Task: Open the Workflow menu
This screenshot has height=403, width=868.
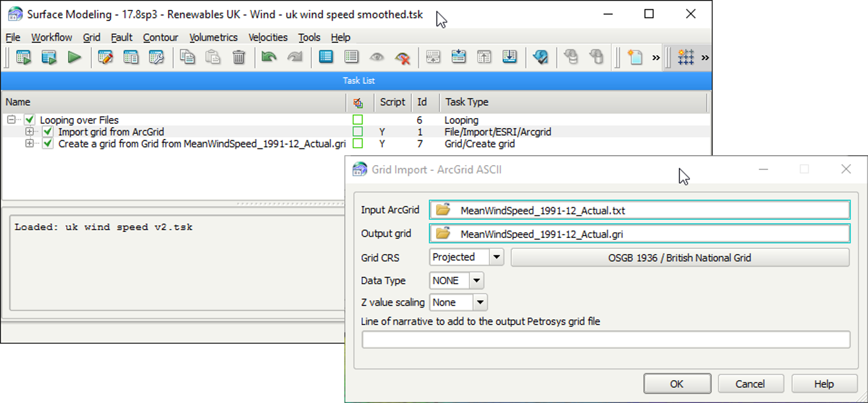Action: [52, 37]
